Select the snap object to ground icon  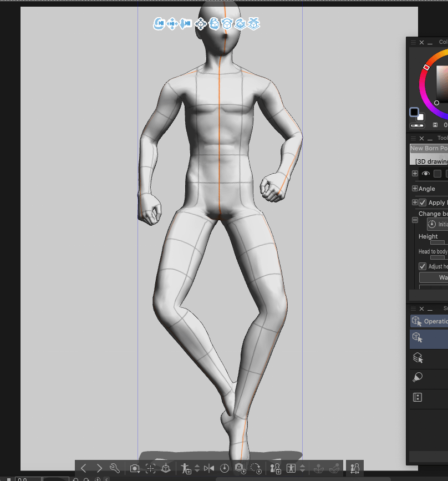coord(253,24)
